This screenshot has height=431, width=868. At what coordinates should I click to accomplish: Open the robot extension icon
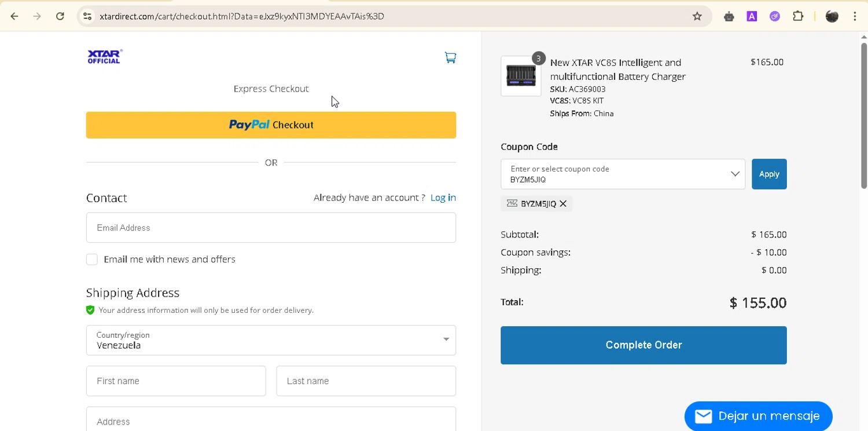(x=729, y=16)
